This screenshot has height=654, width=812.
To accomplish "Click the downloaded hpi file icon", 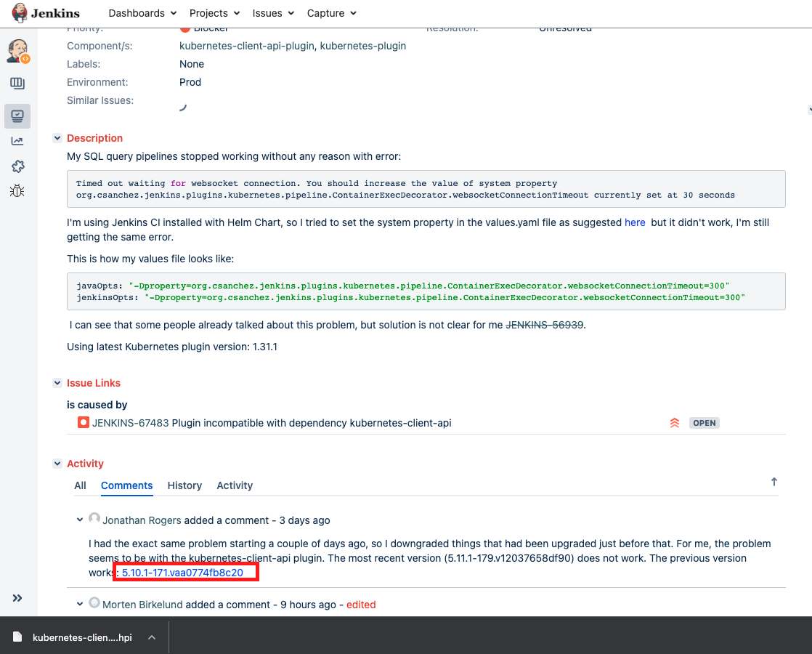I will coord(17,637).
